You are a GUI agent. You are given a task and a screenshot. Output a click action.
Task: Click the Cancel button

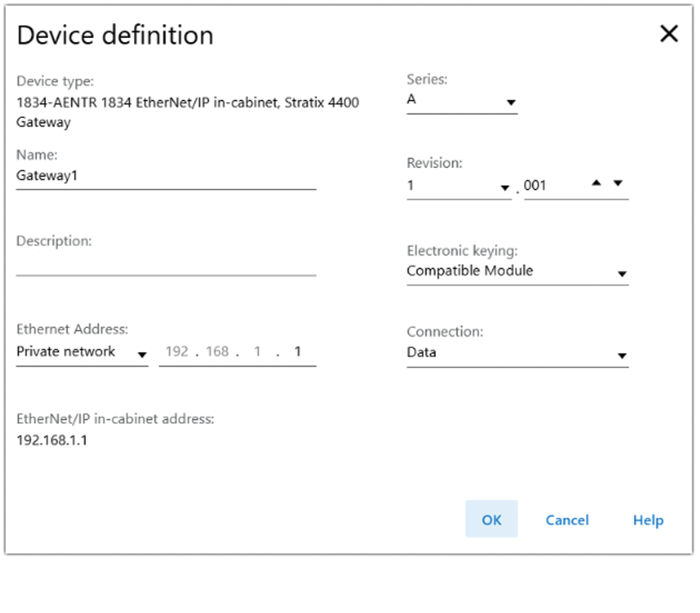click(x=567, y=520)
